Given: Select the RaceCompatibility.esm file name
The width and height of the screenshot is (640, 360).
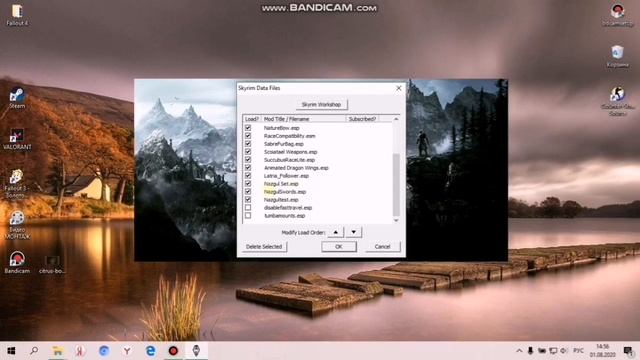Looking at the screenshot, I should (289, 136).
